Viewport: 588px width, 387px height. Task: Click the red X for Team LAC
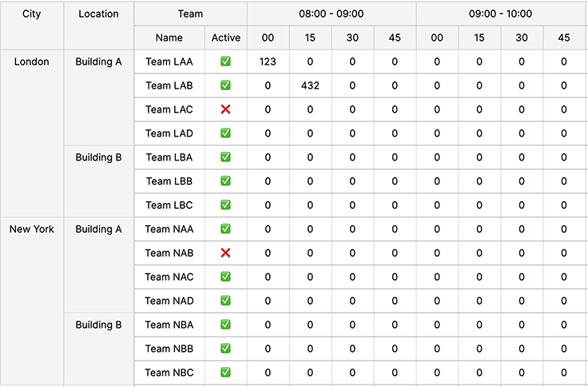pos(225,109)
